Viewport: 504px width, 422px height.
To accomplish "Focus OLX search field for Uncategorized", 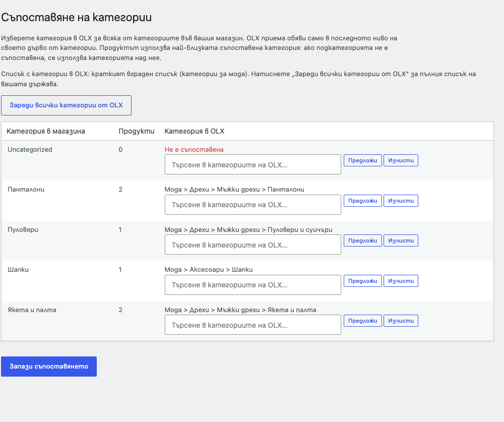I will coord(253,164).
